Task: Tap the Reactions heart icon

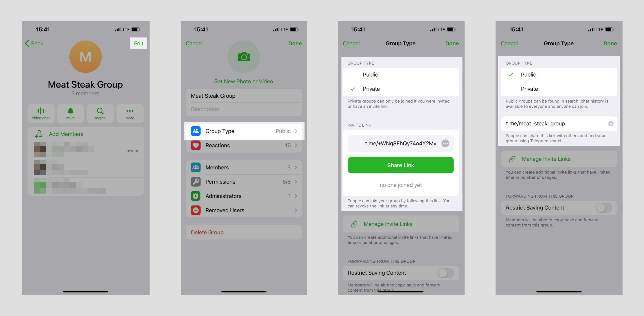Action: coord(196,145)
